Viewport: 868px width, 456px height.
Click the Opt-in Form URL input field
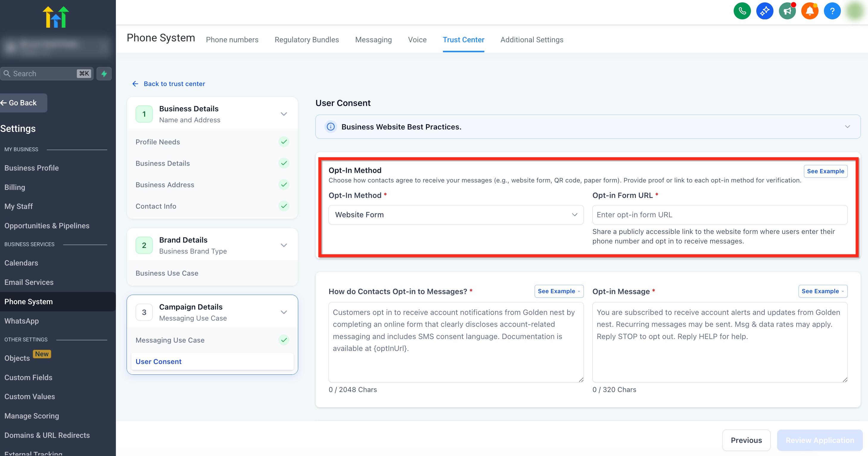point(719,215)
